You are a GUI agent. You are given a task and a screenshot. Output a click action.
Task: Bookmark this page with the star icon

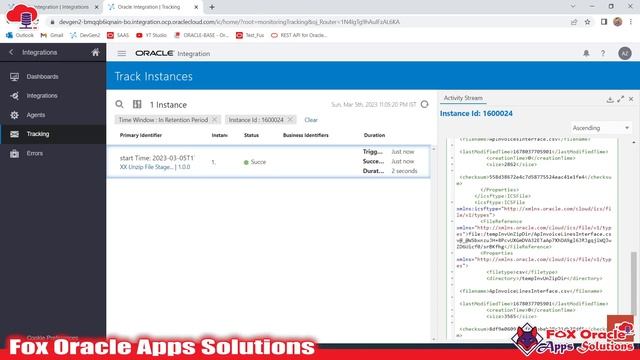pos(587,22)
